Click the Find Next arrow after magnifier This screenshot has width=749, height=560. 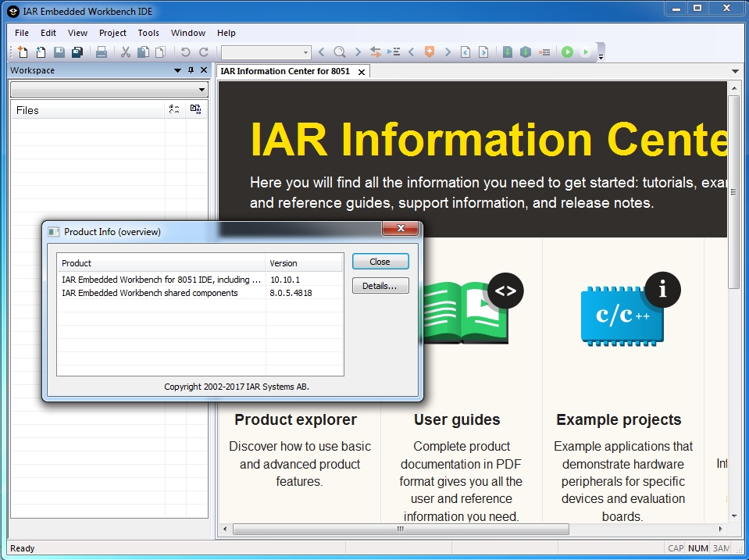358,52
